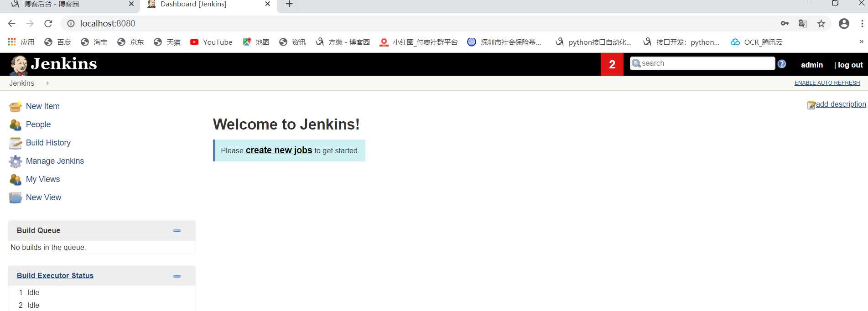The width and height of the screenshot is (868, 311).
Task: Open the python接口自动化 bookmark
Action: click(x=593, y=42)
